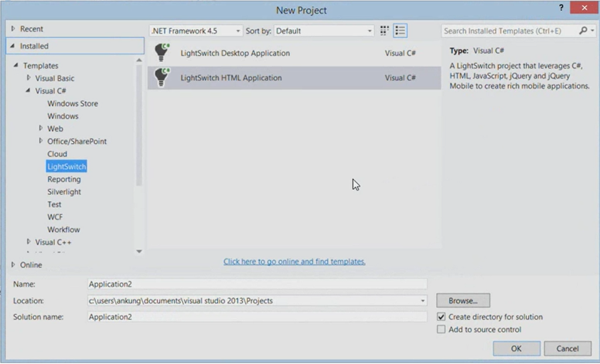This screenshot has height=364, width=600.
Task: Select LightSwitch Desktop Application template
Action: (x=294, y=53)
